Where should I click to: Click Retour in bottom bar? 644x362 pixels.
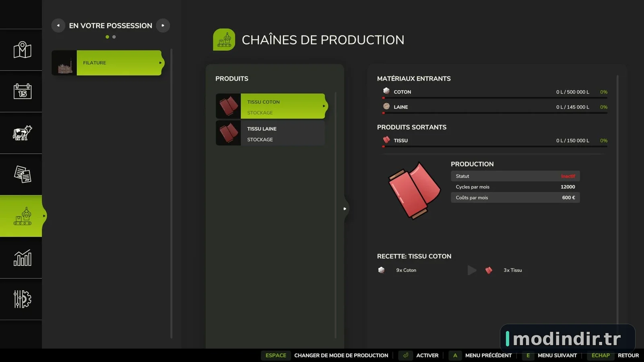[628, 355]
